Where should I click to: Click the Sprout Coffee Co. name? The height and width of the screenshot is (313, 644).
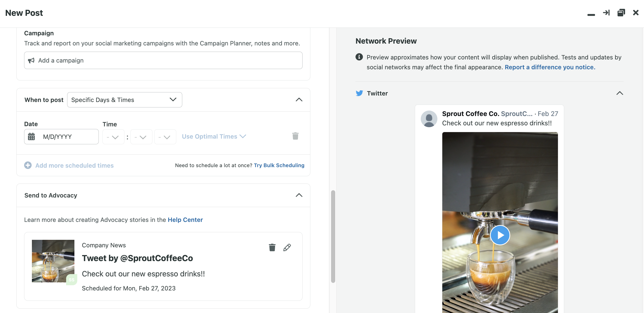(x=471, y=114)
